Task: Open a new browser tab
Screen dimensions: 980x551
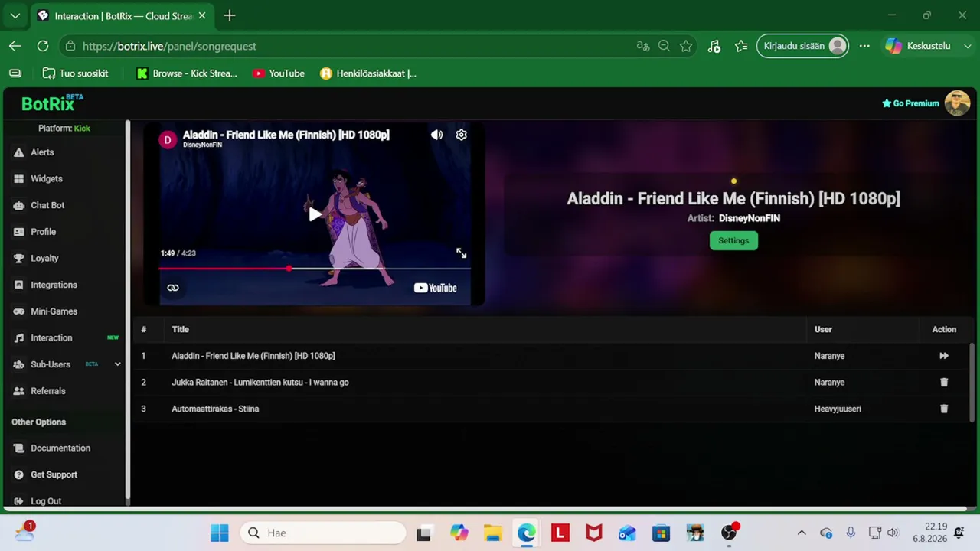Action: [x=230, y=15]
